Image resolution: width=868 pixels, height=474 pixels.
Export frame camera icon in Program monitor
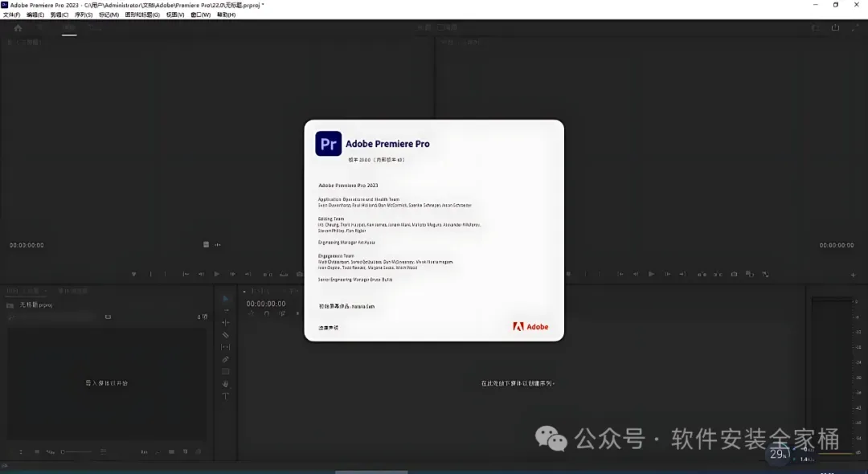(x=734, y=274)
